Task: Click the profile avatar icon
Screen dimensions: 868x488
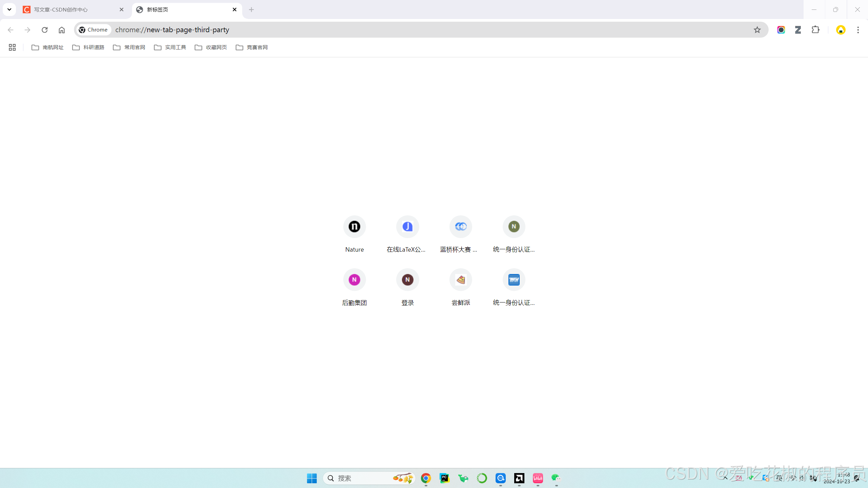Action: point(841,30)
